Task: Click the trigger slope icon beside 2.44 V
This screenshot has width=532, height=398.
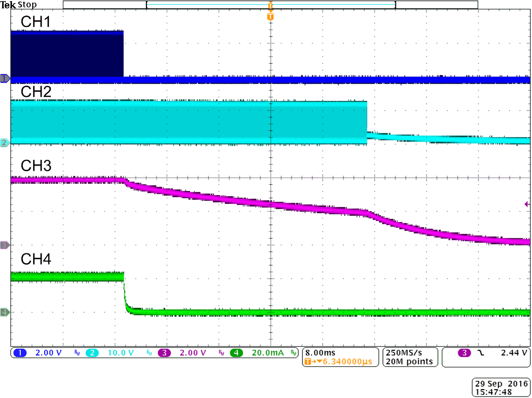Action: (x=481, y=353)
